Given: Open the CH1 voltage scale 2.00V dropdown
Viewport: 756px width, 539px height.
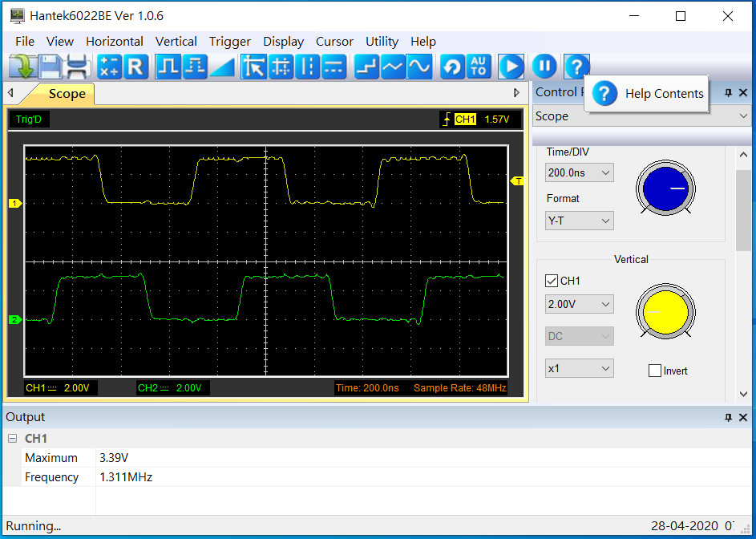Looking at the screenshot, I should point(579,304).
